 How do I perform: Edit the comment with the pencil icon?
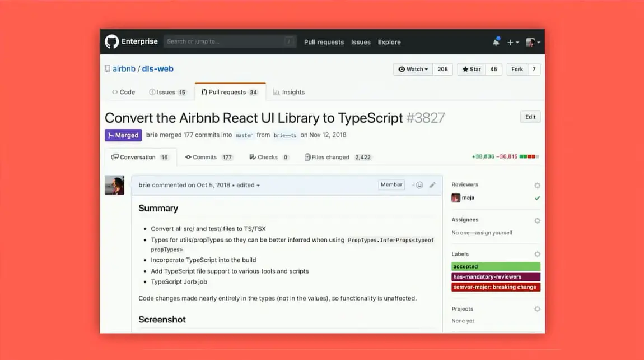(x=432, y=185)
